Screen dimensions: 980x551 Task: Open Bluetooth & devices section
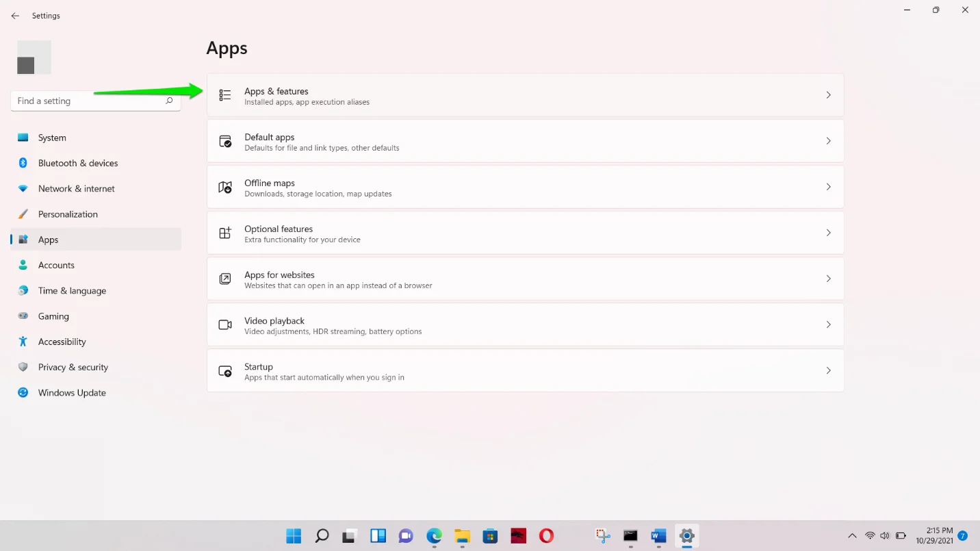[96, 163]
